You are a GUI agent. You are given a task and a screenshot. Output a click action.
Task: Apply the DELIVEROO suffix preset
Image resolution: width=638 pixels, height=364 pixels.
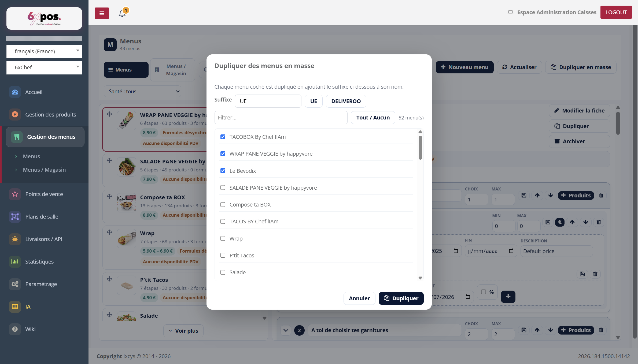point(346,101)
